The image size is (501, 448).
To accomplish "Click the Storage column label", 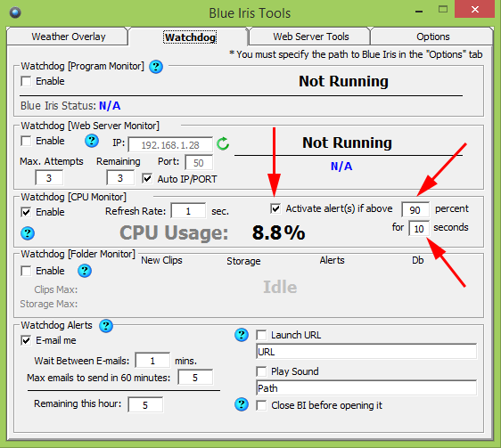I will [243, 261].
